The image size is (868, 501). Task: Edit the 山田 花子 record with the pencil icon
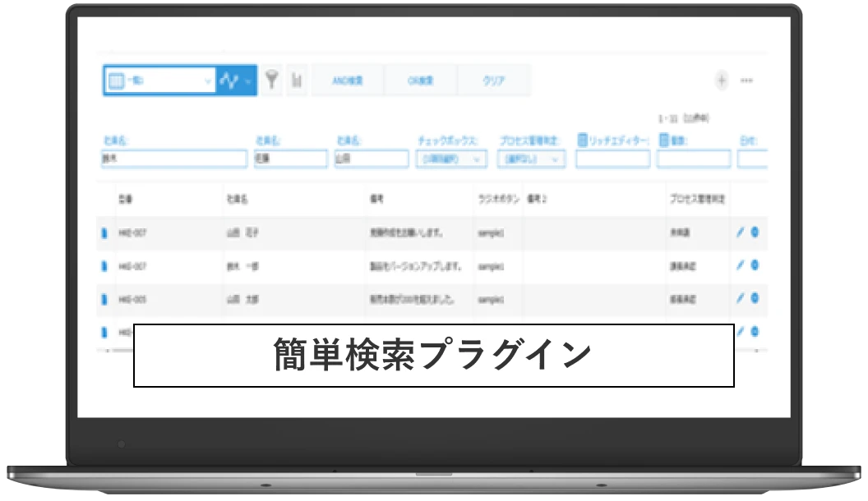click(x=739, y=233)
